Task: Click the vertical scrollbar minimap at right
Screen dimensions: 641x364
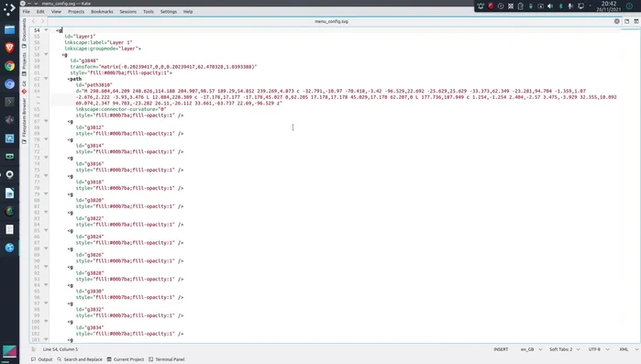Action: [630, 186]
